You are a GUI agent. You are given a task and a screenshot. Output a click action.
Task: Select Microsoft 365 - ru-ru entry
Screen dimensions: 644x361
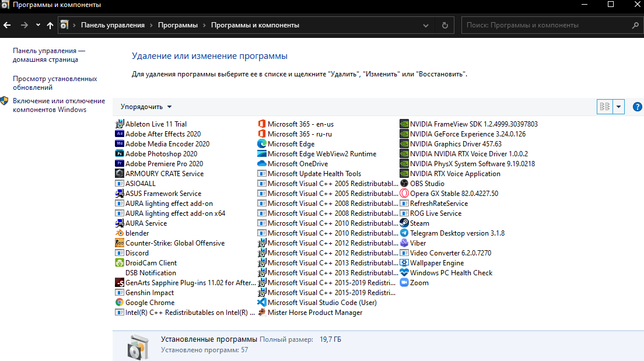[x=295, y=134]
